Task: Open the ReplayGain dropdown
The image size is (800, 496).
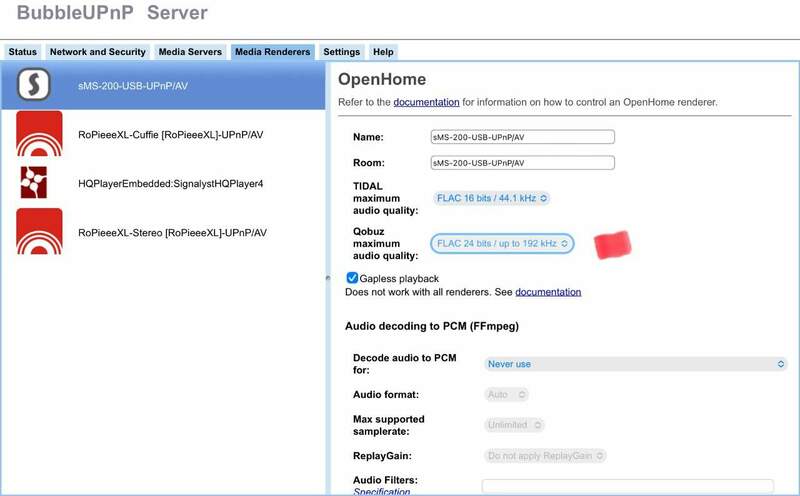Action: [x=544, y=456]
